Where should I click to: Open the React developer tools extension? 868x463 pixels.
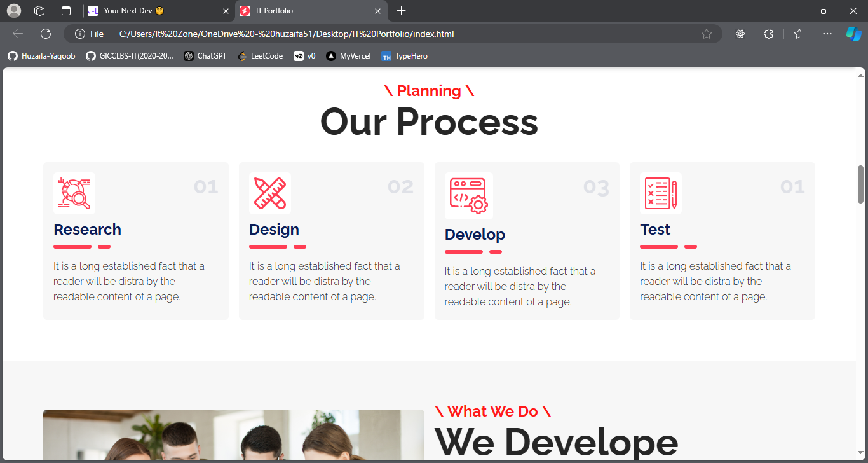(x=740, y=34)
